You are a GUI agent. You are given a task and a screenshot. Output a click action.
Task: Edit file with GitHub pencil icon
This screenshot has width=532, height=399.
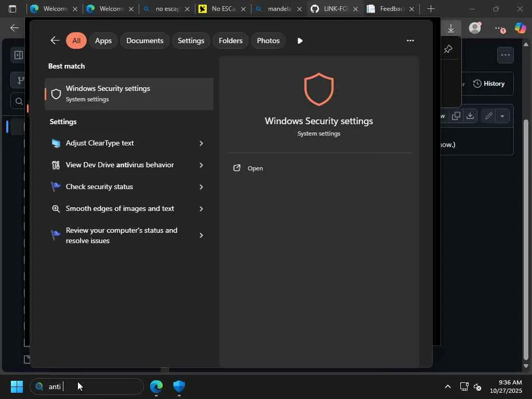(x=488, y=116)
